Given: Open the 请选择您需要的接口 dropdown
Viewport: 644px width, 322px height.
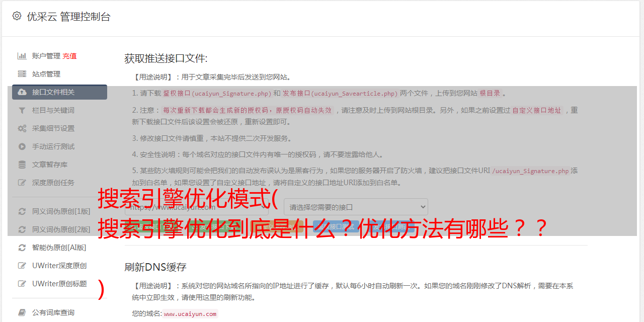Looking at the screenshot, I should click(x=356, y=207).
